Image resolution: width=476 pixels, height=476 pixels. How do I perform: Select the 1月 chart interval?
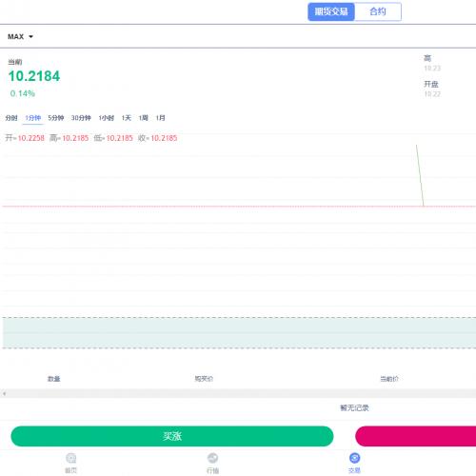[161, 118]
